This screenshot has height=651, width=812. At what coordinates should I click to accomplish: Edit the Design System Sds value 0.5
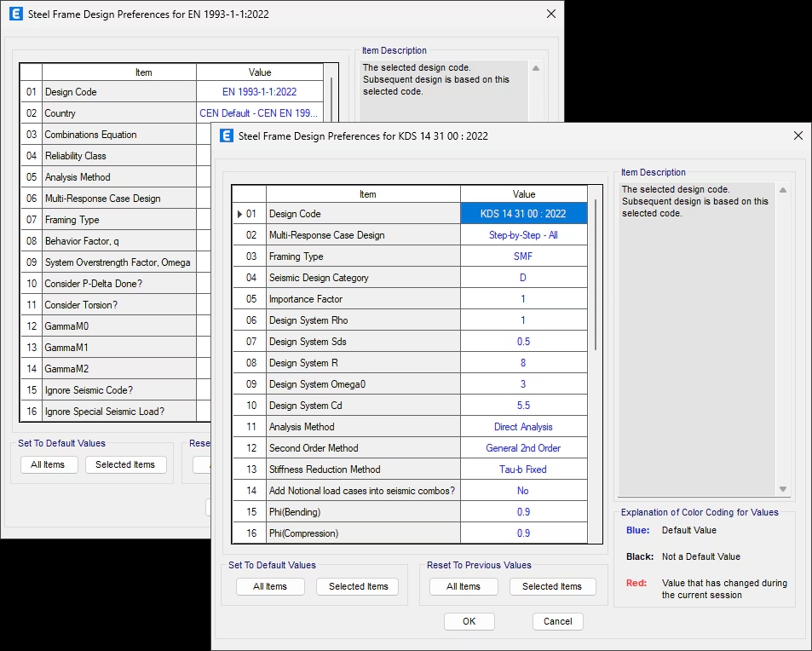click(x=523, y=342)
